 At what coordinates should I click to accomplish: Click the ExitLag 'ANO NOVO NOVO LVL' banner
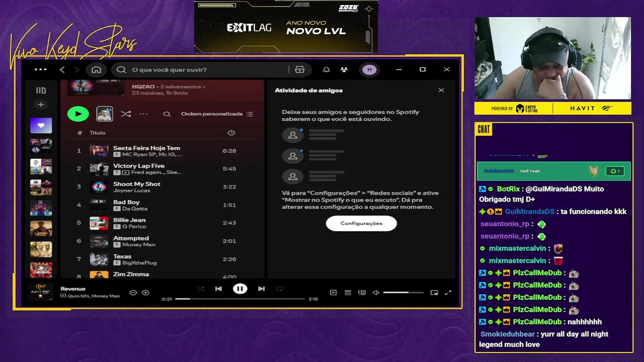tap(286, 26)
